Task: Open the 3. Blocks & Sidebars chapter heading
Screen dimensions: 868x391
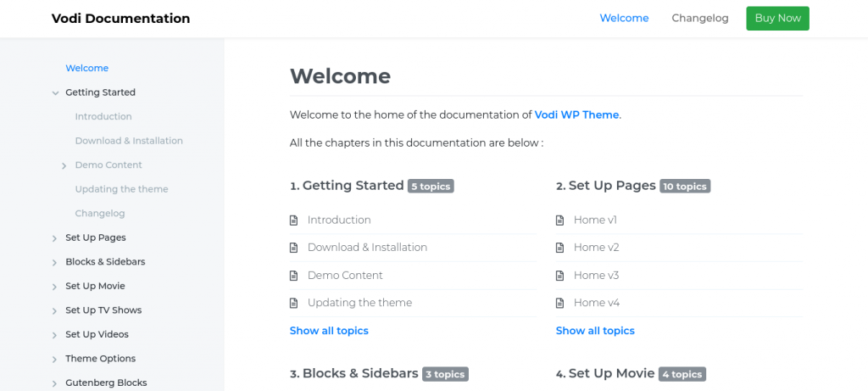Action: click(x=353, y=373)
